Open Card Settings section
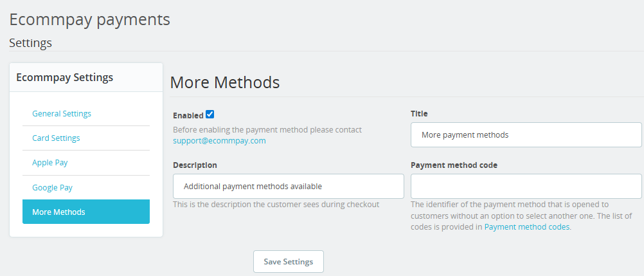Screen dimensions: 644x276 [56, 138]
